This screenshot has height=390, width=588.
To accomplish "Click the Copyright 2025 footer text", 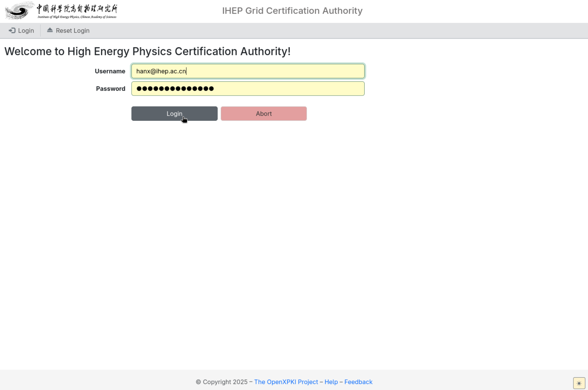I will tap(222, 382).
